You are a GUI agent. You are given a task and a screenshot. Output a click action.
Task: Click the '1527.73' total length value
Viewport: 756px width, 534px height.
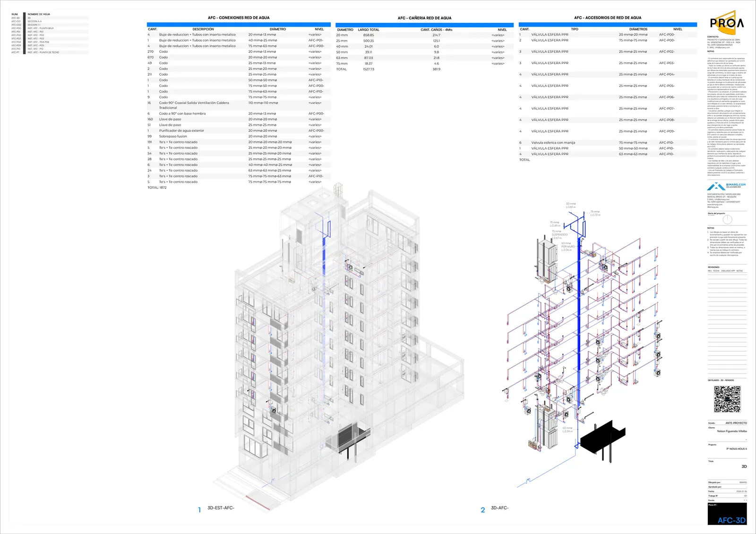pyautogui.click(x=369, y=69)
